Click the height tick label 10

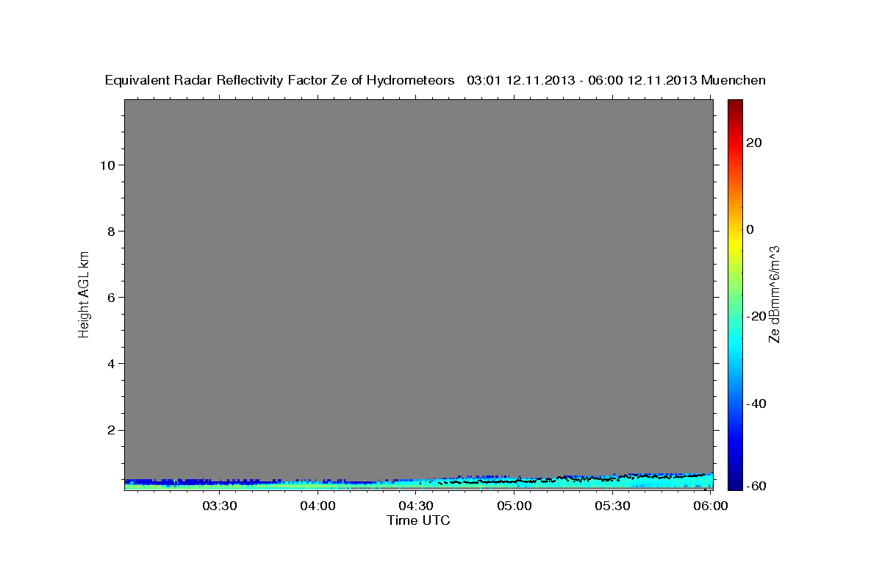click(x=107, y=165)
